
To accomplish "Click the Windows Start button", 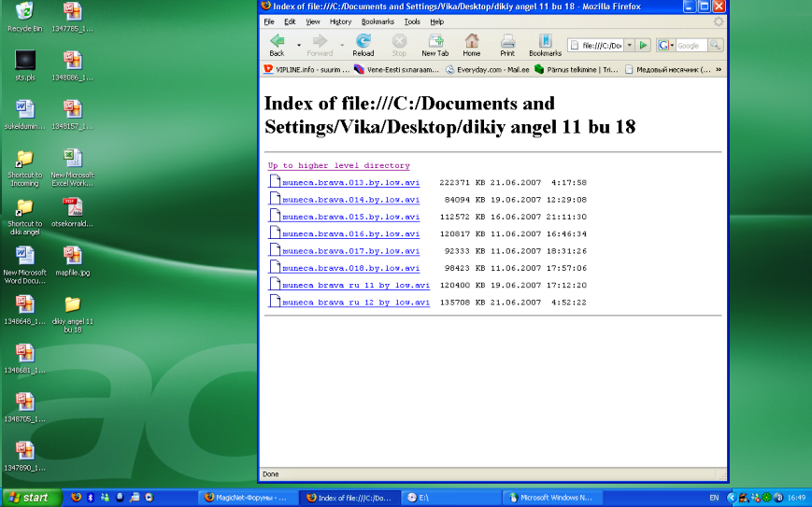I will (31, 498).
